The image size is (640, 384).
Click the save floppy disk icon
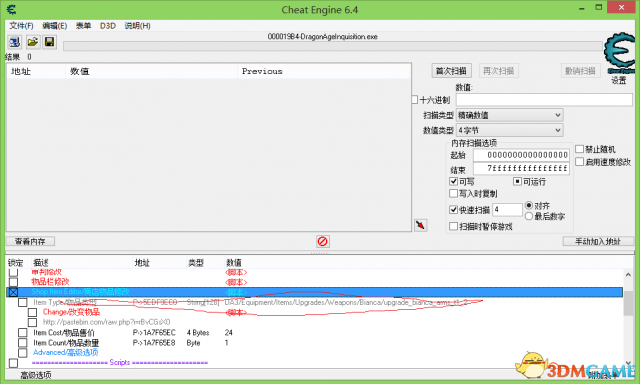tap(49, 42)
